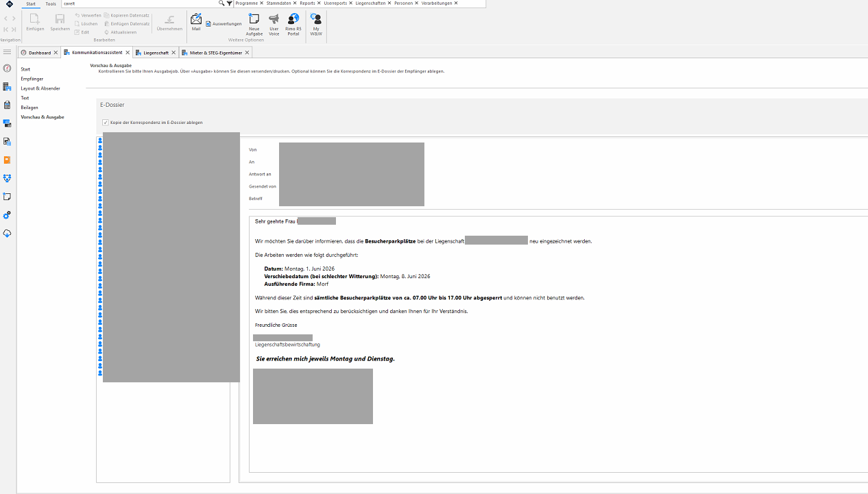This screenshot has height=494, width=868.
Task: Open Auswertungen from ribbon
Action: click(224, 24)
